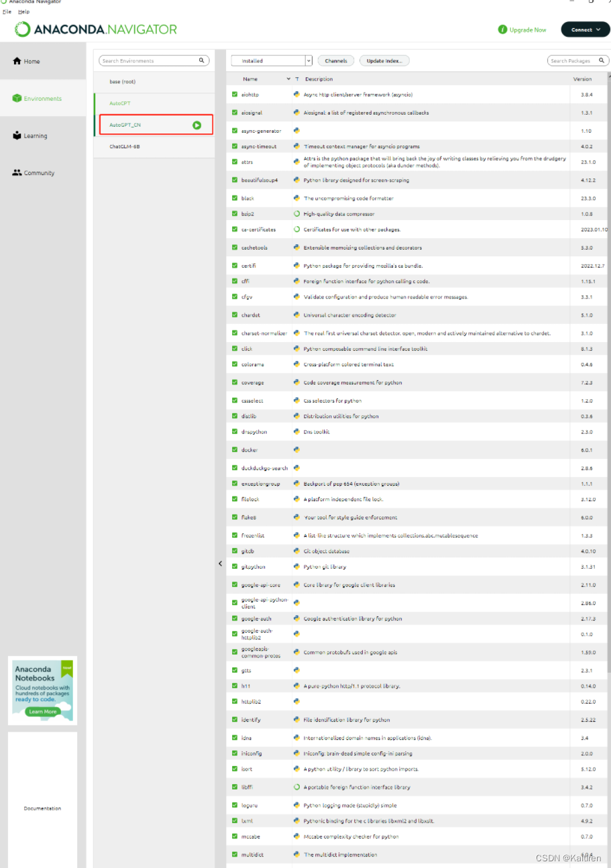Viewport: 611px width, 868px height.
Task: Go to the Home tab
Action: point(43,61)
